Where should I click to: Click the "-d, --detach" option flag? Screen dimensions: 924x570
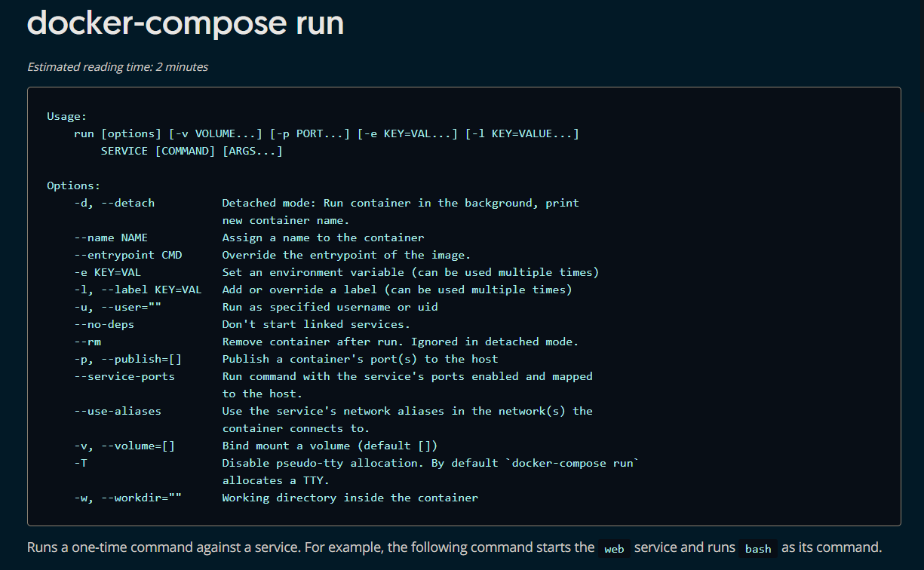[x=115, y=203]
